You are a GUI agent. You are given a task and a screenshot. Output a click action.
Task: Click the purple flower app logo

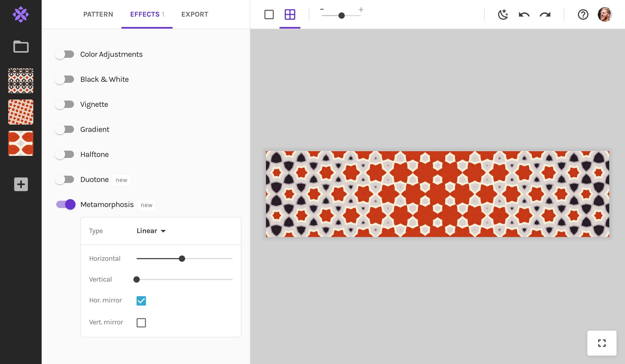[21, 14]
